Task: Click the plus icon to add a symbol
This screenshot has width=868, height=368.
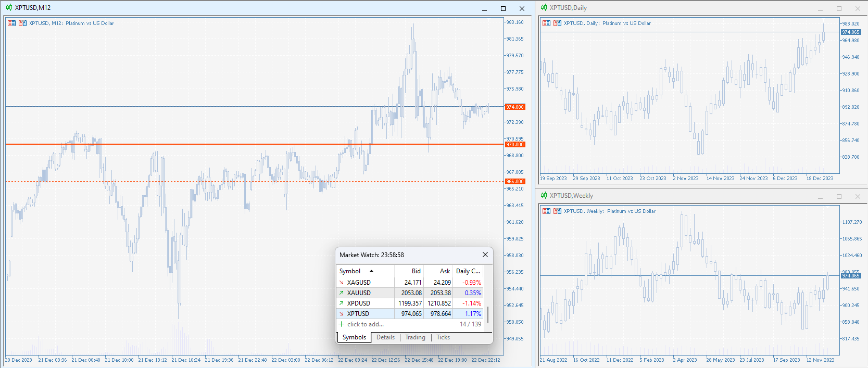Action: [x=342, y=324]
